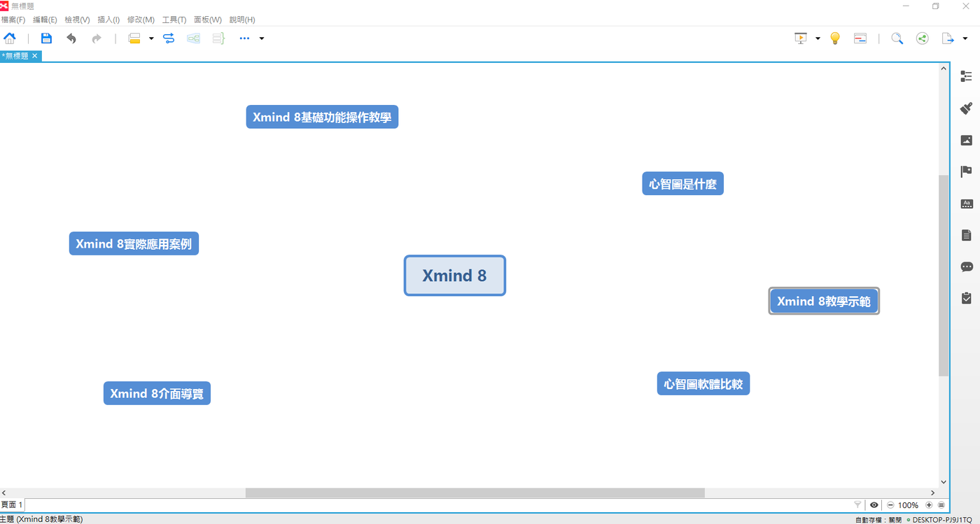Open the 插入(I) menu
980x524 pixels.
[x=108, y=20]
